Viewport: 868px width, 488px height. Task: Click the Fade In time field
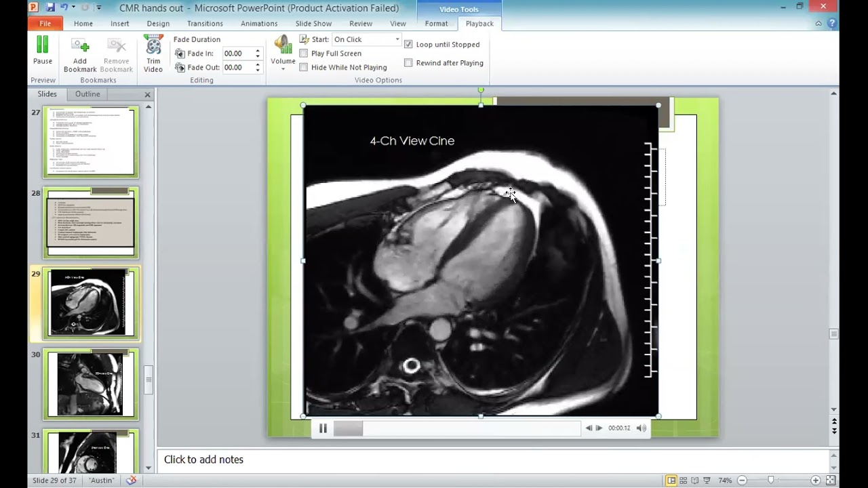coord(238,54)
